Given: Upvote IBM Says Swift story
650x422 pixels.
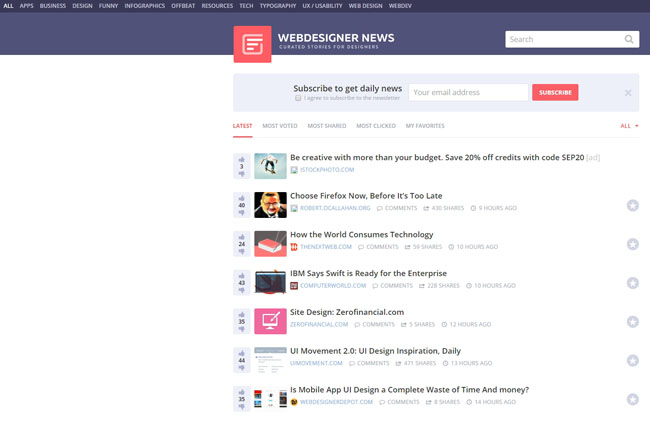Looking at the screenshot, I should pyautogui.click(x=242, y=276).
